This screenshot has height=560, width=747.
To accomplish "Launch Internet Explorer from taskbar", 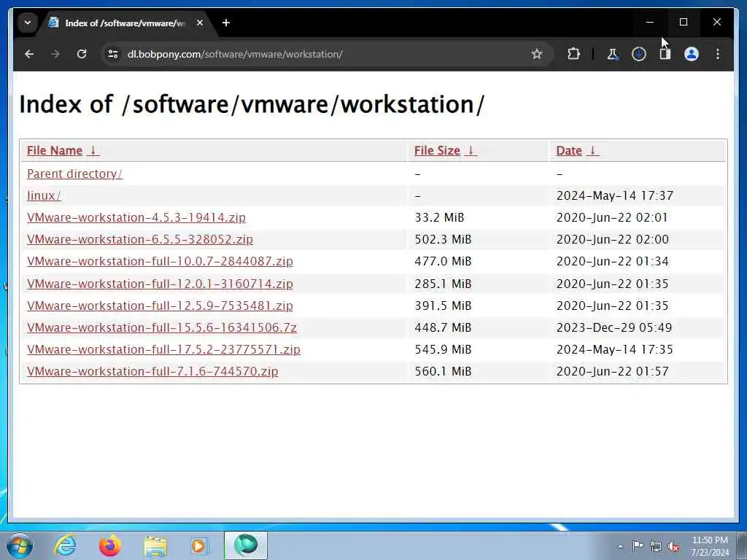I will tap(65, 545).
